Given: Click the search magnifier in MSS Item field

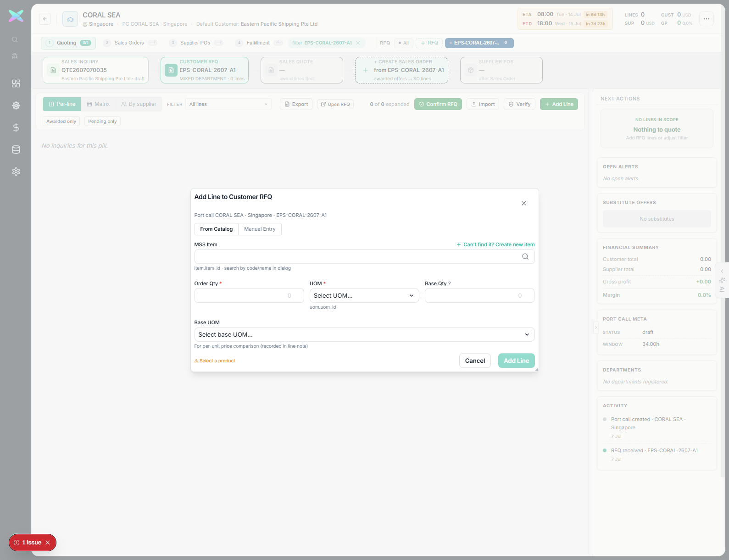Looking at the screenshot, I should click(525, 257).
